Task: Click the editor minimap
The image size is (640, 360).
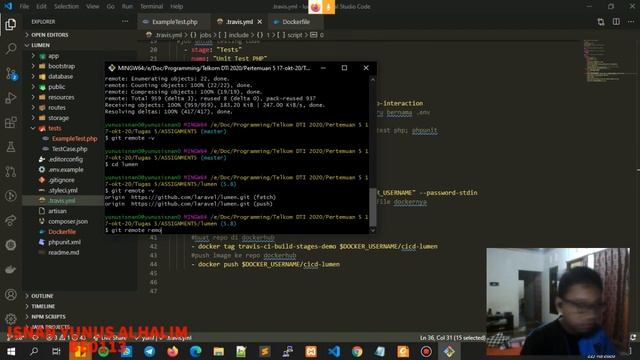Action: pos(605,61)
